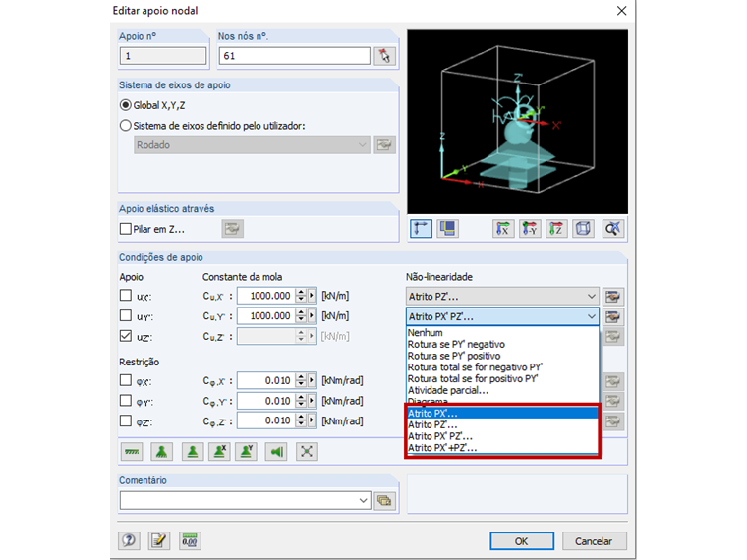Select the Global X,Y,Z radio button
This screenshot has width=747, height=560.
click(x=125, y=105)
